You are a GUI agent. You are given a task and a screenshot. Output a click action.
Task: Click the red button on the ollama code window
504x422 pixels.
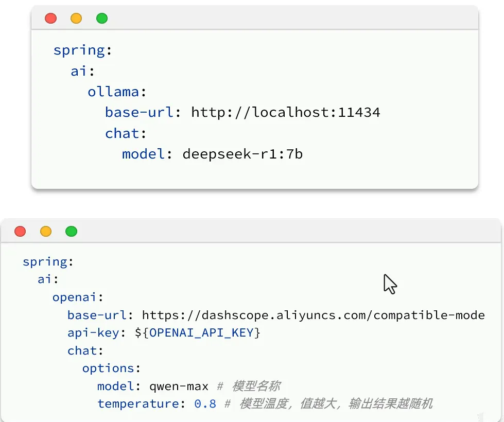[x=50, y=19]
